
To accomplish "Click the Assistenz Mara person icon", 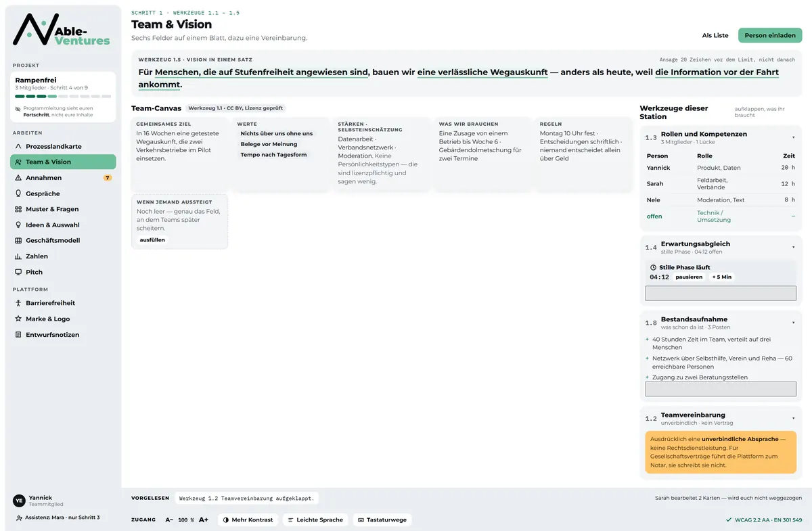I will click(18, 517).
